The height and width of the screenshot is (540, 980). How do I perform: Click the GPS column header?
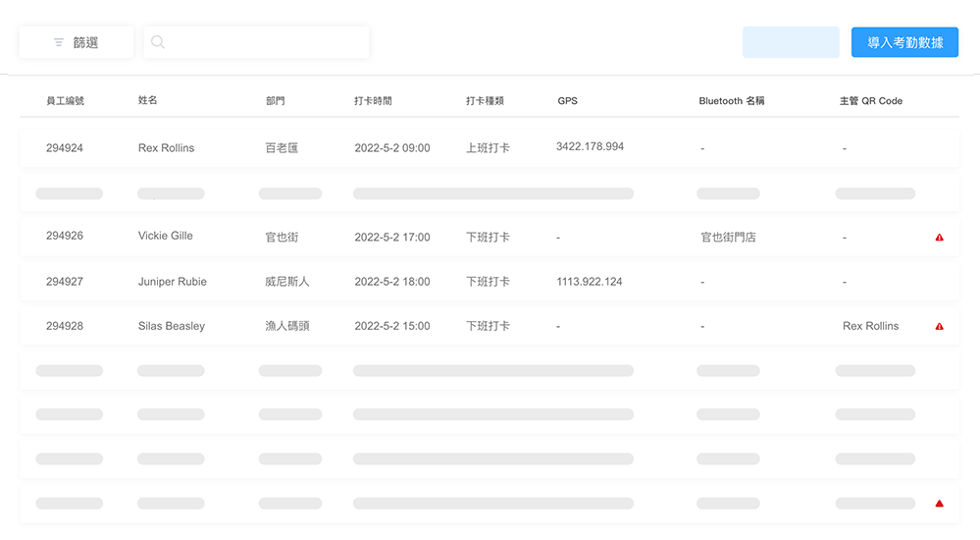coord(568,101)
